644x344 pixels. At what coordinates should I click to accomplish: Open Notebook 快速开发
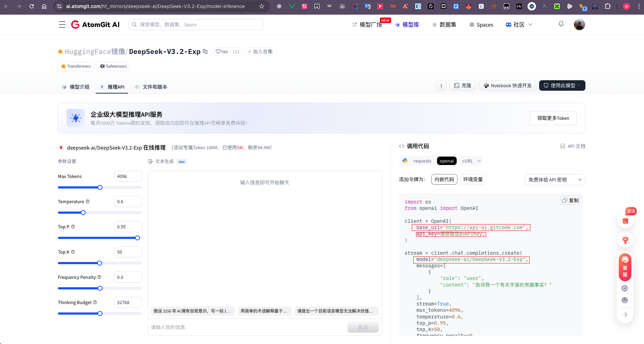508,85
